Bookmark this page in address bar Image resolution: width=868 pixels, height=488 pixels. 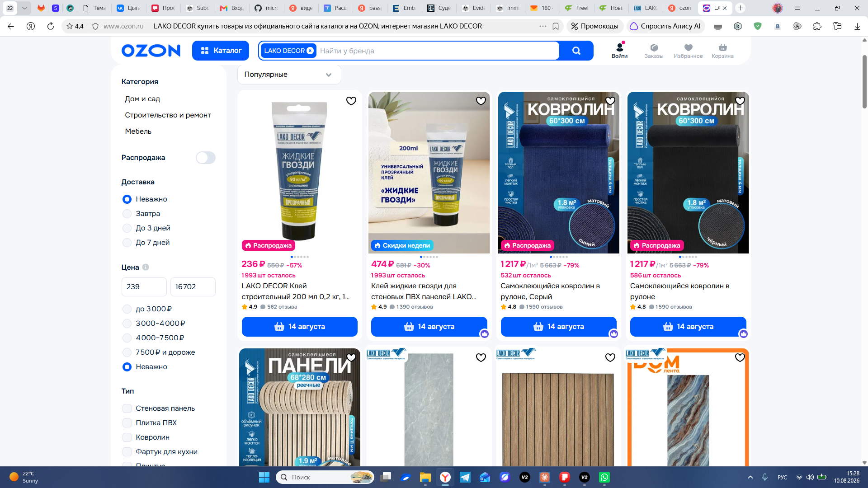(x=556, y=26)
